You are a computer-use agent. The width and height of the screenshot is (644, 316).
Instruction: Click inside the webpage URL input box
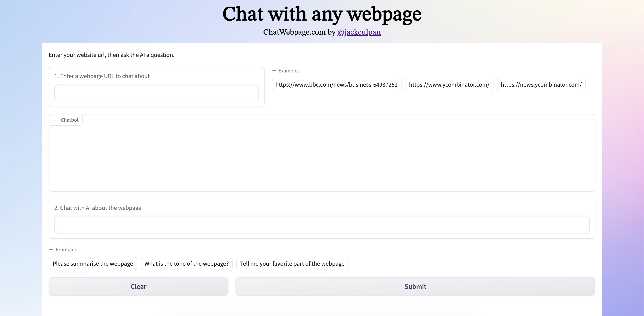[156, 93]
